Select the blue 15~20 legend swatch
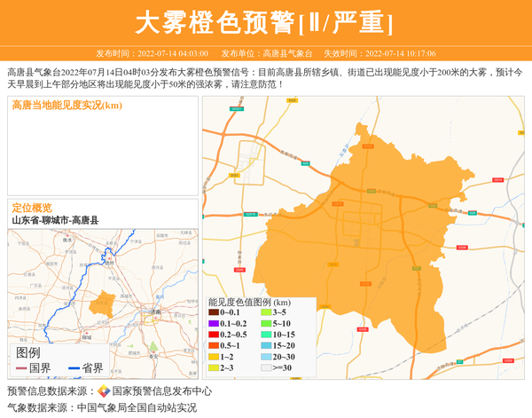Viewport: 532px width, 418px height. pos(266,345)
